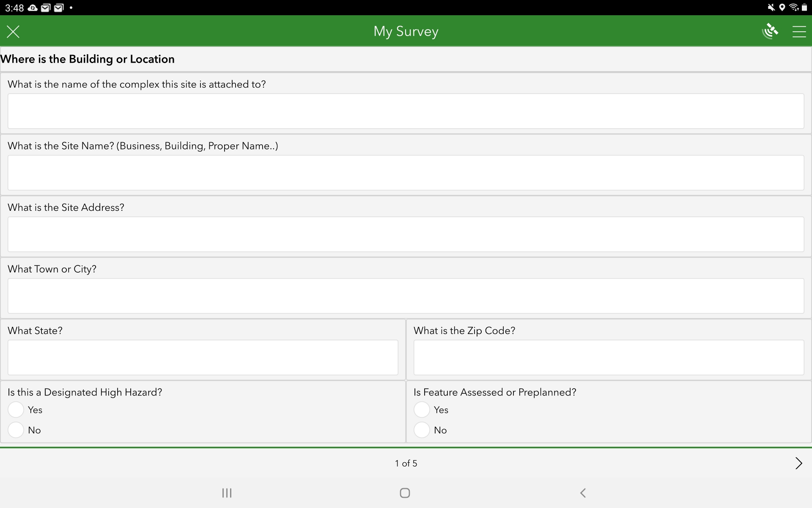The image size is (812, 508).
Task: Click the Zip Code text field
Action: coord(609,357)
